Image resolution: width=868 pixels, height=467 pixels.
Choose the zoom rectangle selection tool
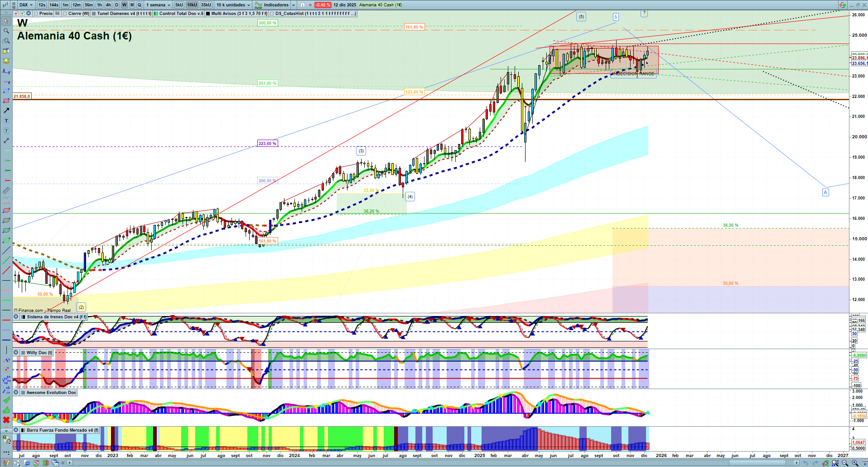point(6,41)
